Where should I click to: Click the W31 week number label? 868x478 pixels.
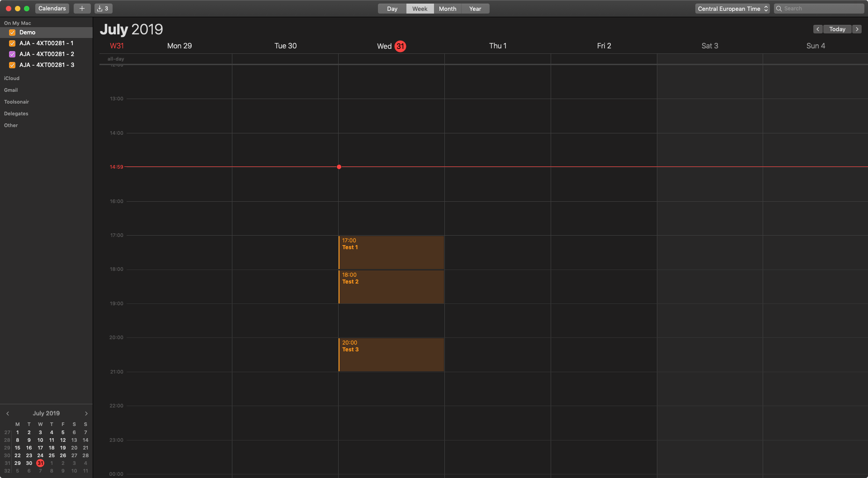117,46
